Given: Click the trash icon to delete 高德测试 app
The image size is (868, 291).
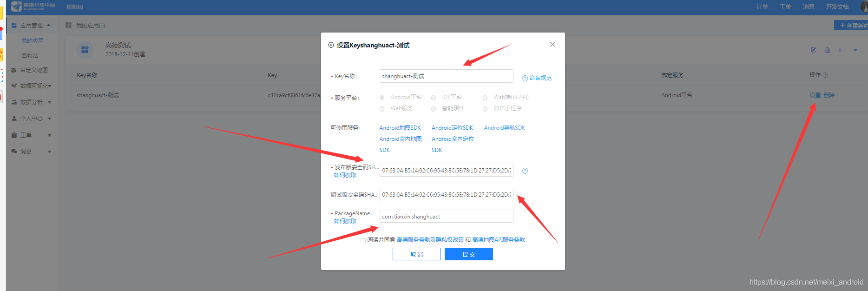Looking at the screenshot, I should (828, 50).
